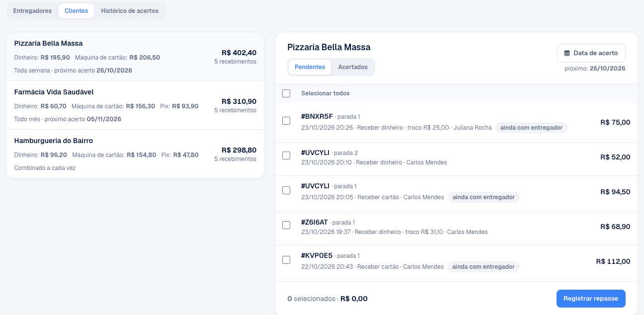This screenshot has height=315, width=644.
Task: Click the R$ 52,00 amount
Action: point(615,157)
